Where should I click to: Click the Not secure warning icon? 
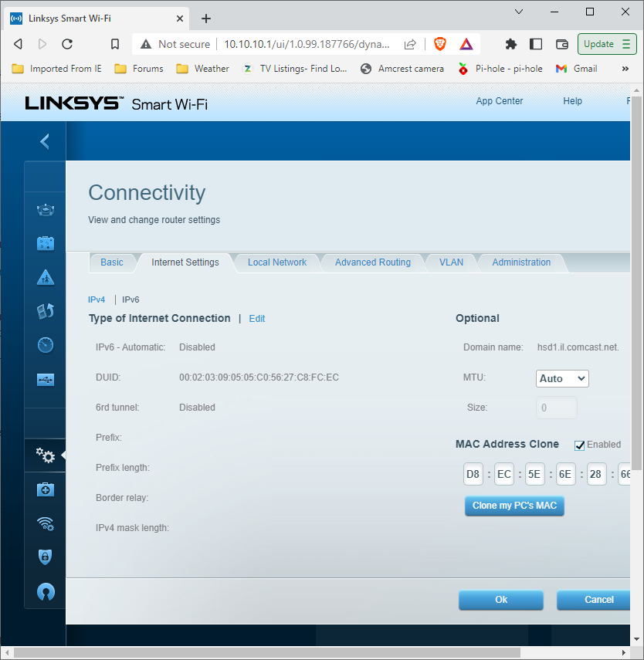coord(146,44)
